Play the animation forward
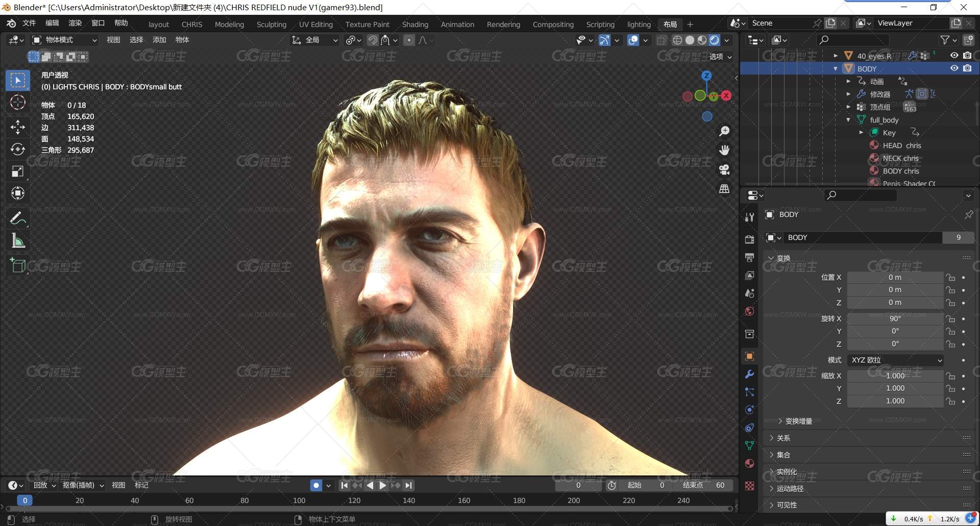 pyautogui.click(x=382, y=485)
